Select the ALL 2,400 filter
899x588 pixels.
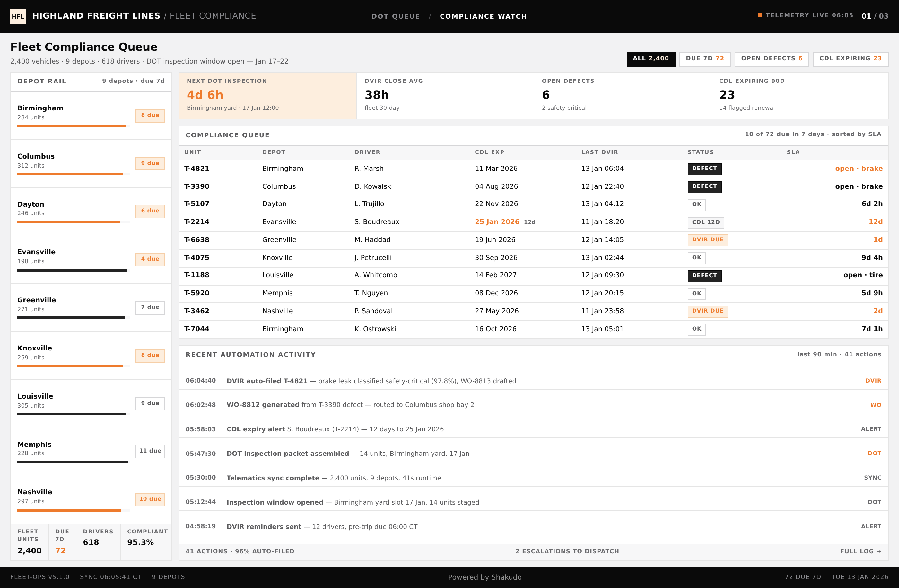[650, 58]
